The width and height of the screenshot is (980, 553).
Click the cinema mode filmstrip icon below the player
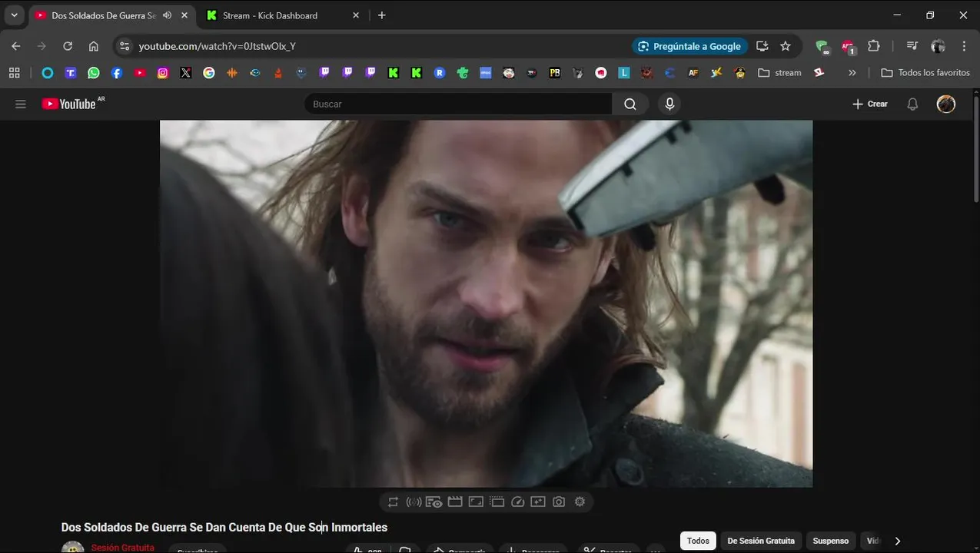[455, 502]
